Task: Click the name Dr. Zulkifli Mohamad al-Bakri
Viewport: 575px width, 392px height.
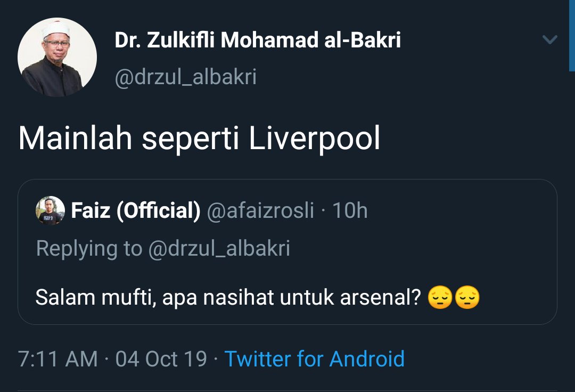Action: (x=258, y=40)
